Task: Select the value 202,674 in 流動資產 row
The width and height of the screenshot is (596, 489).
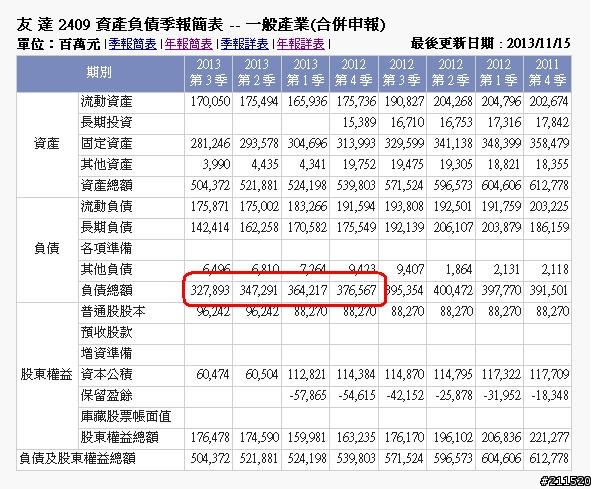Action: 548,102
